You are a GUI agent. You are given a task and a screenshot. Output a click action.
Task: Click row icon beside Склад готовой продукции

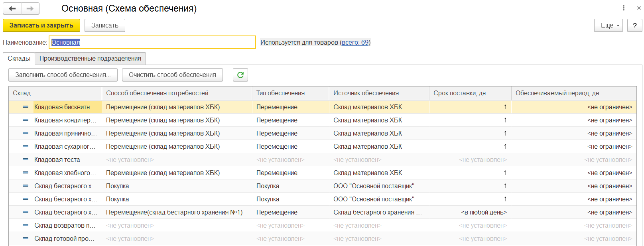coord(26,238)
